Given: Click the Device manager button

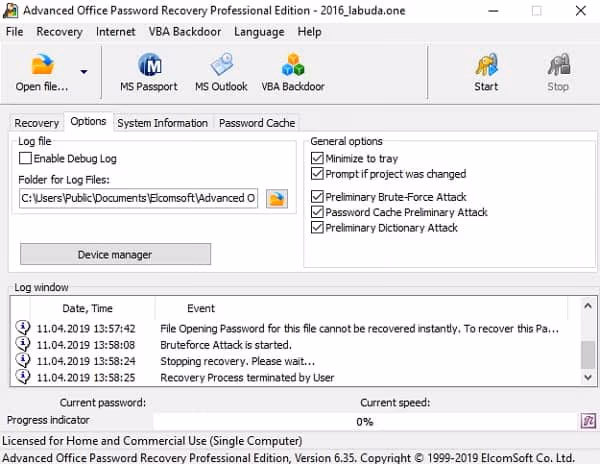Looking at the screenshot, I should click(x=115, y=254).
